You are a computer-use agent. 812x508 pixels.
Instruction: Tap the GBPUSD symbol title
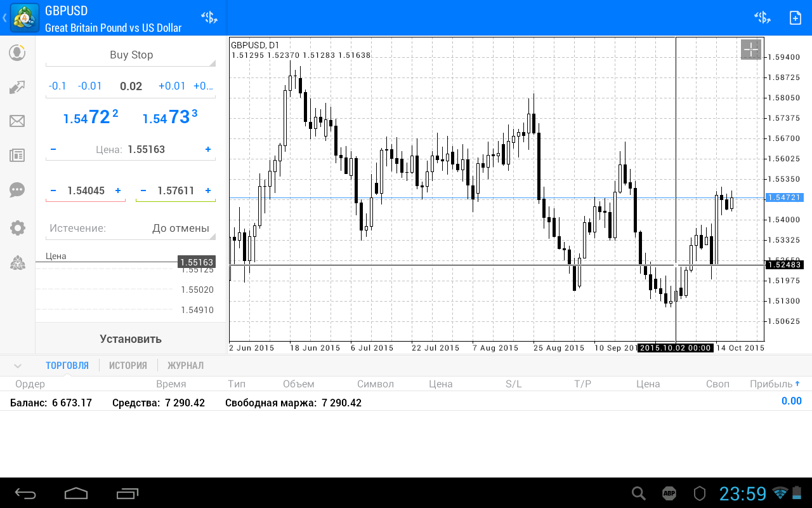[x=67, y=11]
